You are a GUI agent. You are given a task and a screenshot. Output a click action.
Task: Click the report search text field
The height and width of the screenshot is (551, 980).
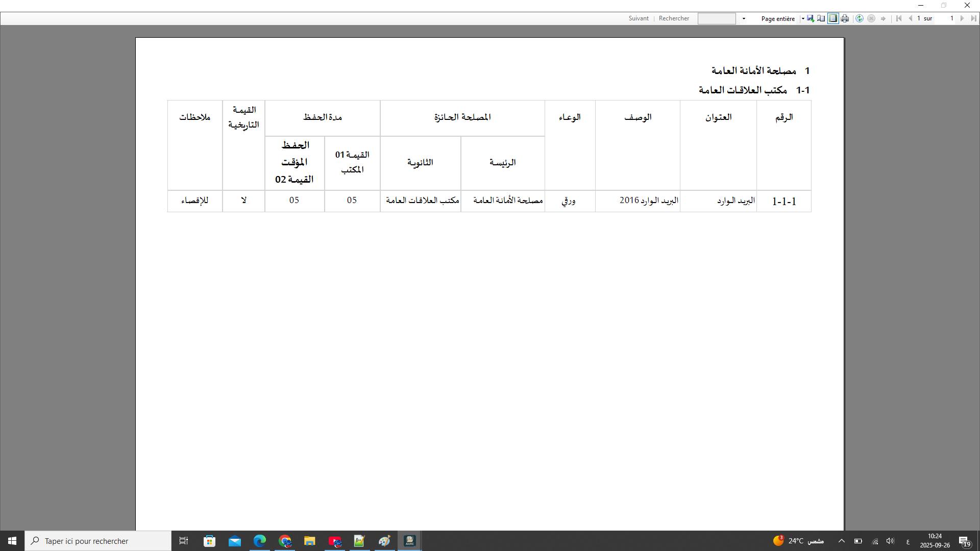[716, 19]
